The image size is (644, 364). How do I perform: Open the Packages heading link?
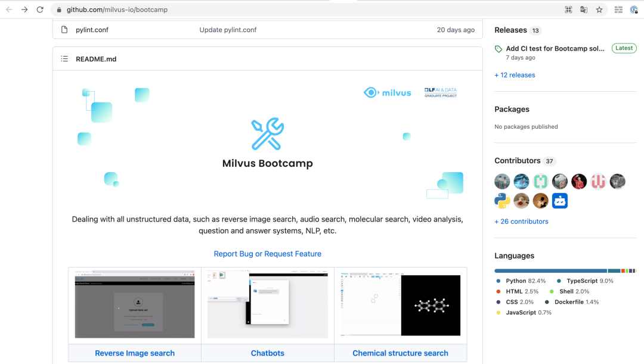pos(512,109)
